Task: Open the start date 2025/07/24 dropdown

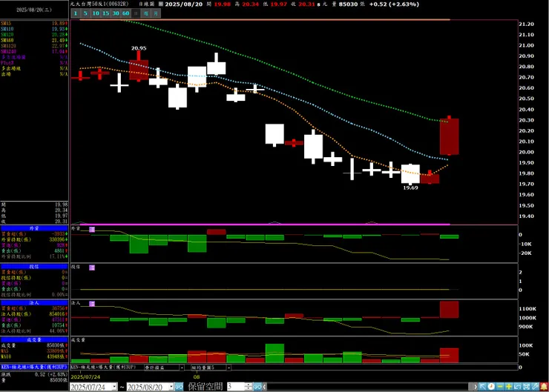Action: point(114,387)
